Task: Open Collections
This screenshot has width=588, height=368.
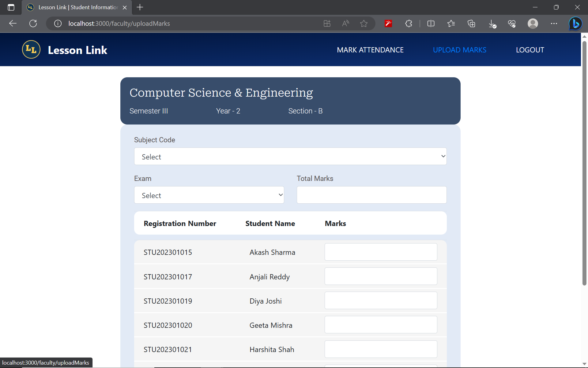Action: click(x=471, y=23)
